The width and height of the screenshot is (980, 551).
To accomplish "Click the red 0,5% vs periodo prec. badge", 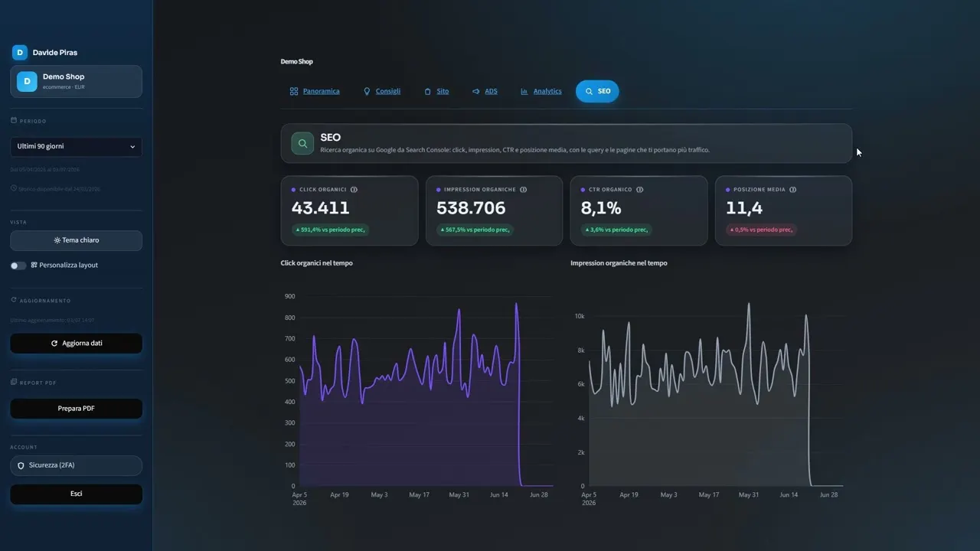I will (x=761, y=230).
